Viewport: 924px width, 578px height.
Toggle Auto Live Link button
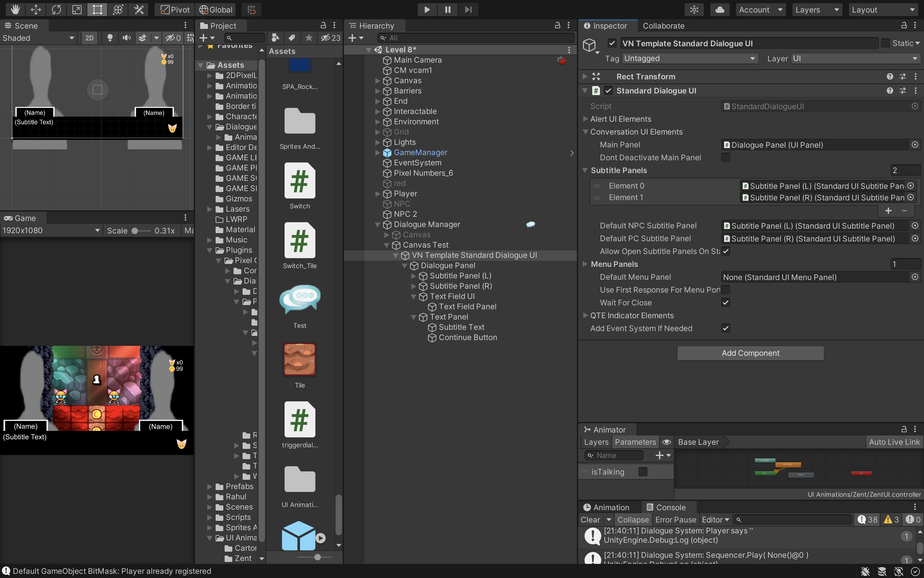[x=894, y=442]
